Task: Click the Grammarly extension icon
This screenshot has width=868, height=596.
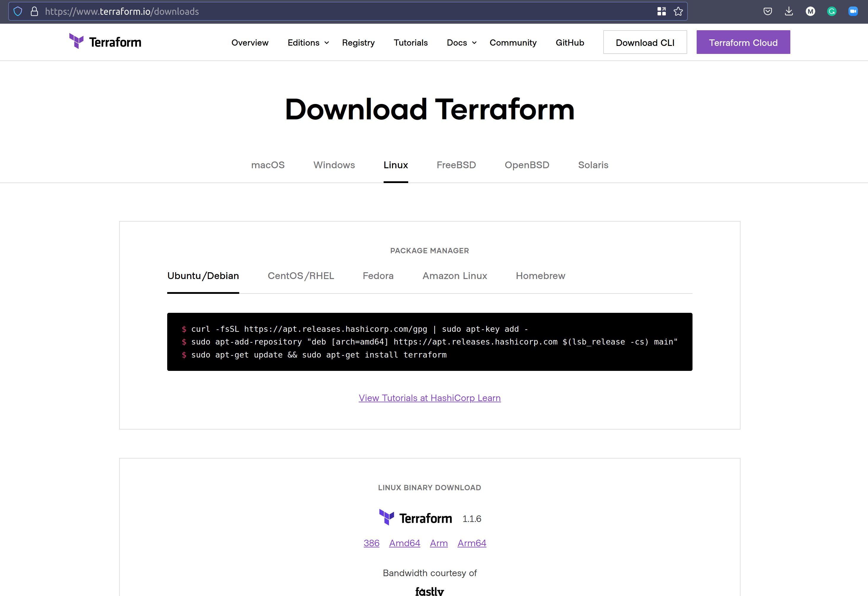Action: coord(831,11)
